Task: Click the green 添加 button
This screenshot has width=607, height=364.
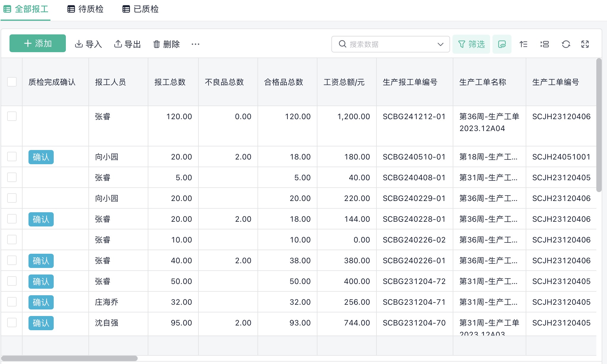Action: [38, 43]
